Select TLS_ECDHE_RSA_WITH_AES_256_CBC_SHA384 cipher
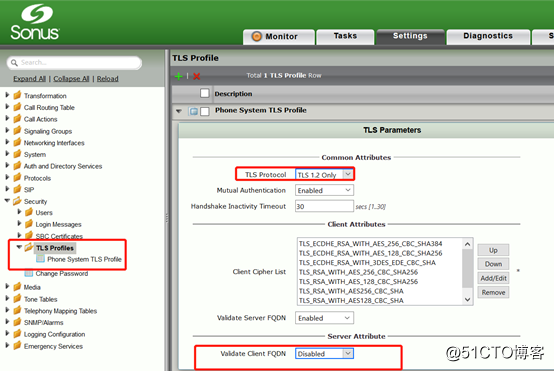Viewport: 554px width, 371px height. [371, 243]
